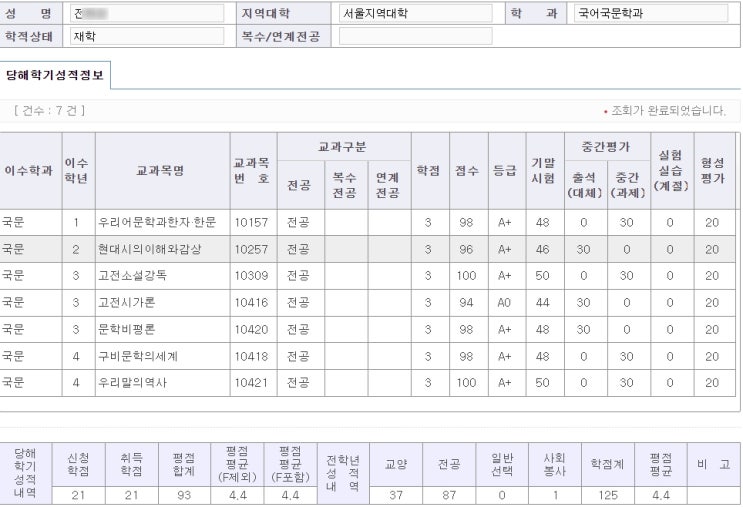Click course number 10418
This screenshot has height=507, width=743.
251,356
